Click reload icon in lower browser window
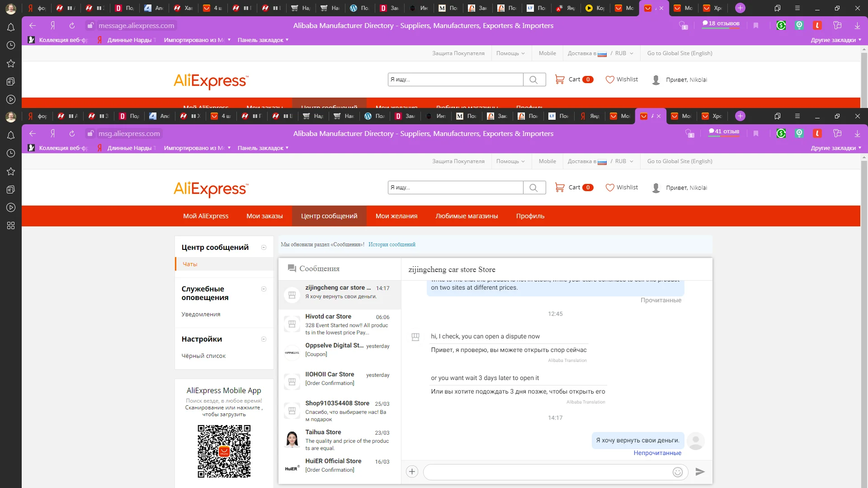The height and width of the screenshot is (488, 868). pos(72,134)
